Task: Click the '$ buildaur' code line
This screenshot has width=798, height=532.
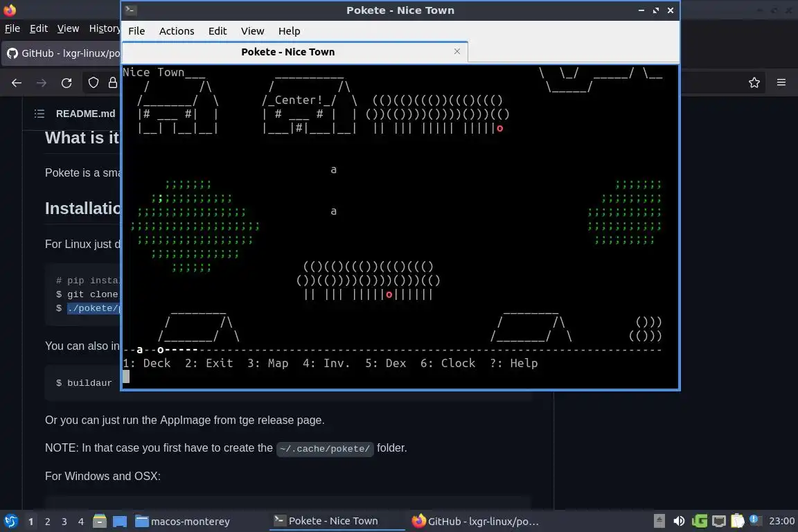Action: click(84, 383)
